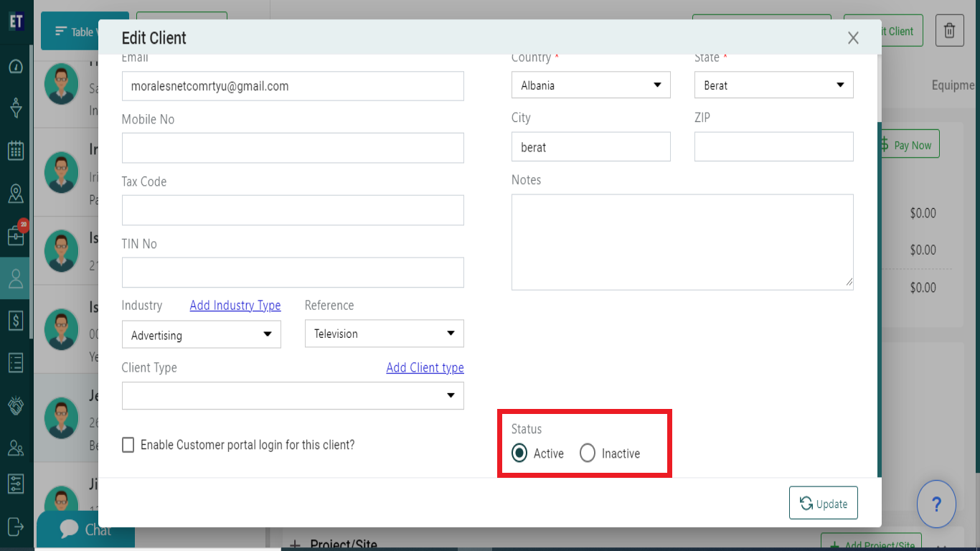
Task: Click the team users icon in sidebar
Action: pos(16,448)
